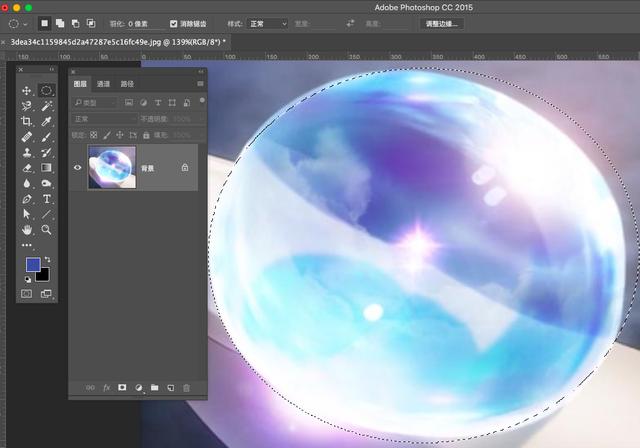Viewport: 640px width, 448px height.
Task: Choose New Selection mode in options bar
Action: [x=44, y=23]
